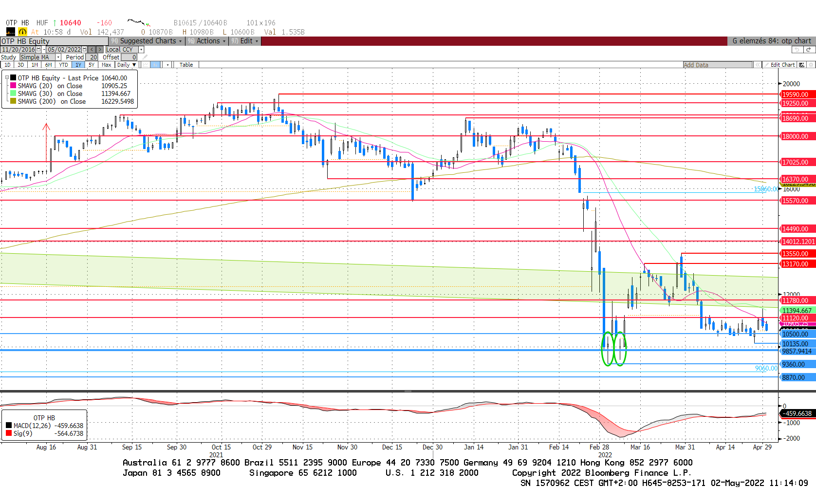Open the Actions menu
Viewport: 816px width, 504px height.
pos(207,41)
